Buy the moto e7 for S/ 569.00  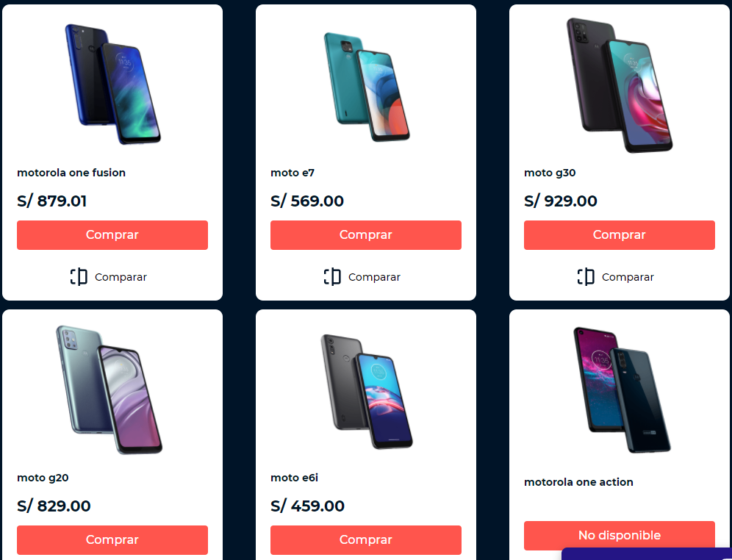pyautogui.click(x=366, y=234)
